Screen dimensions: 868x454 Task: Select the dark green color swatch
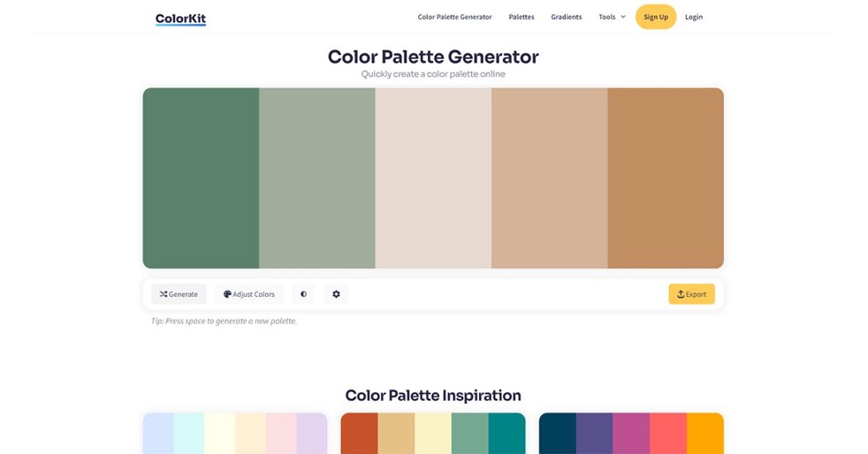201,178
